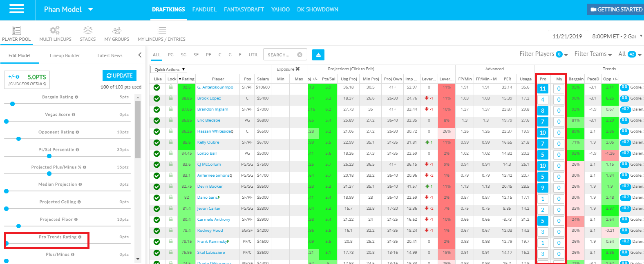Toggle like for Jevon Carter
Screen dimensions: 644x264
click(x=157, y=209)
